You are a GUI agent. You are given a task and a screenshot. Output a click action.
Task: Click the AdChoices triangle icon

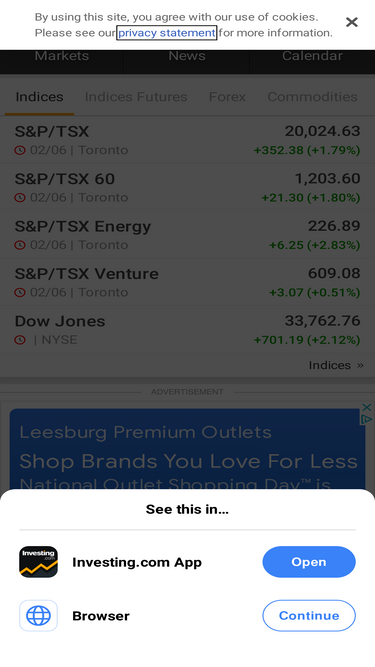click(367, 419)
